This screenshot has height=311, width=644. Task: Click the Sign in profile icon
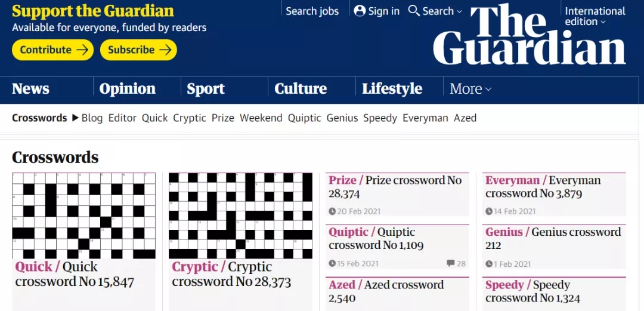coord(360,11)
